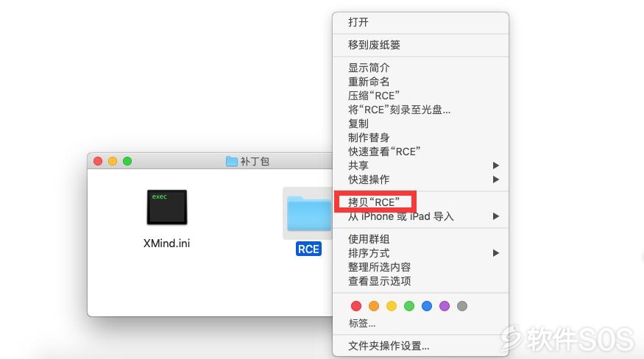Apply the purple color tag
Image resolution: width=644 pixels, height=359 pixels.
pos(445,306)
